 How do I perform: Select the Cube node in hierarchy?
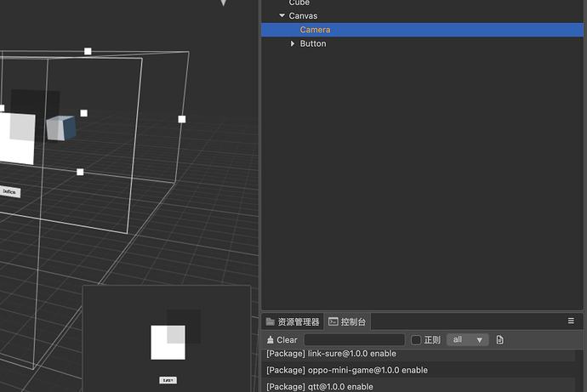[x=299, y=3]
